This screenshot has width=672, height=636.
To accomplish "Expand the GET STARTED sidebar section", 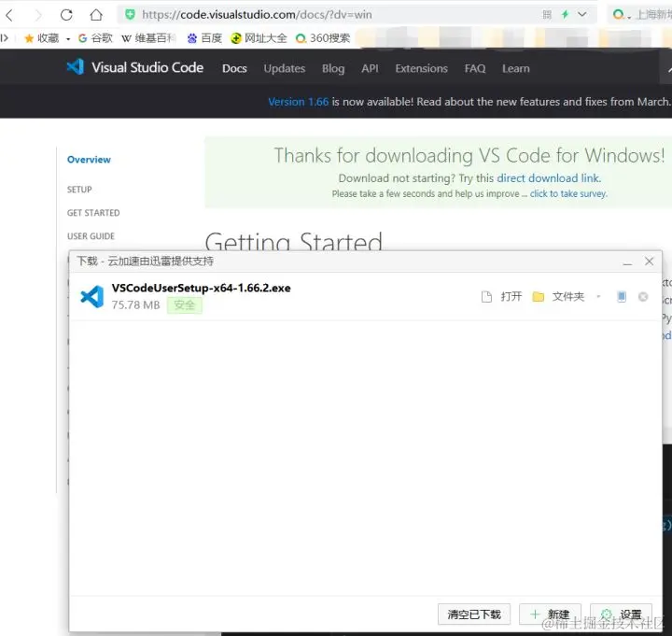I will point(93,213).
